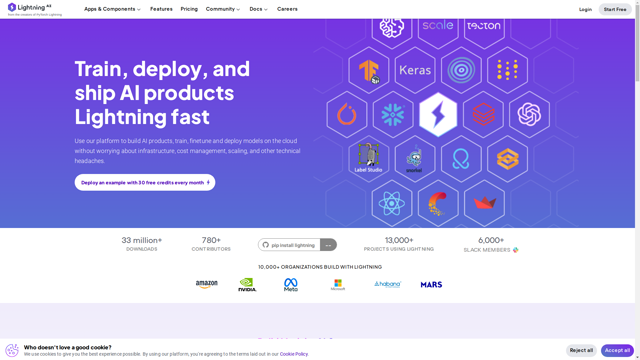640x360 pixels.
Task: Click the OpenAI logo hexagon
Action: coord(529,114)
